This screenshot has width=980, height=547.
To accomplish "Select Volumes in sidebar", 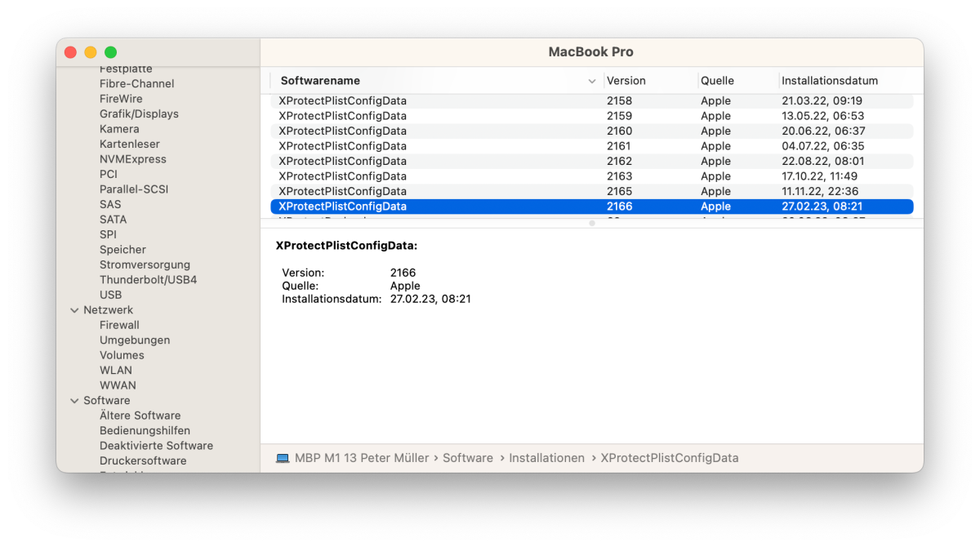I will click(122, 355).
